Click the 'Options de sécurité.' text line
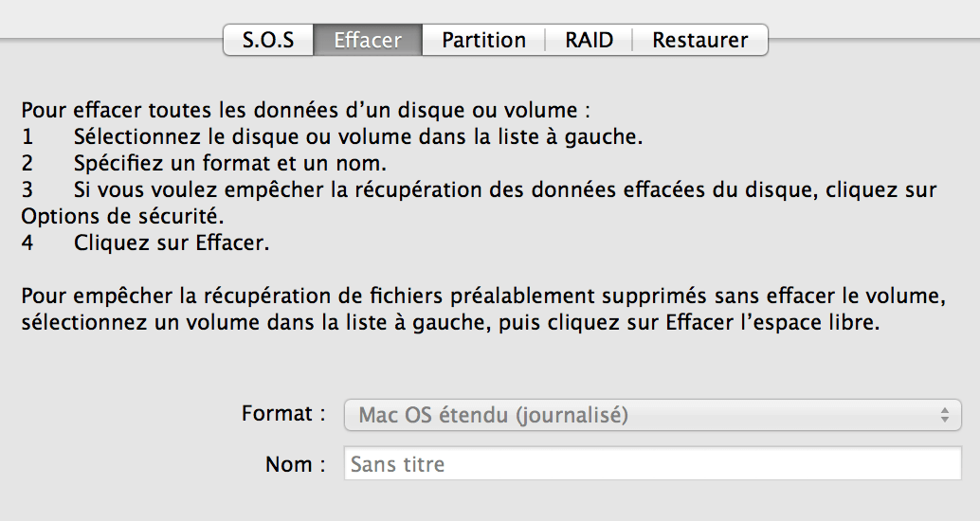 (122, 217)
